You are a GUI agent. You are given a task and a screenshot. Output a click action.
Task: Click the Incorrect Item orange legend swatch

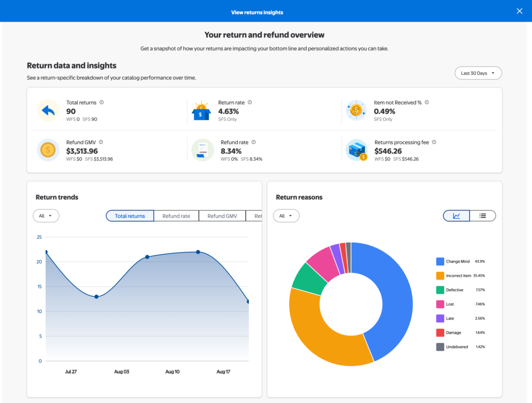(440, 276)
